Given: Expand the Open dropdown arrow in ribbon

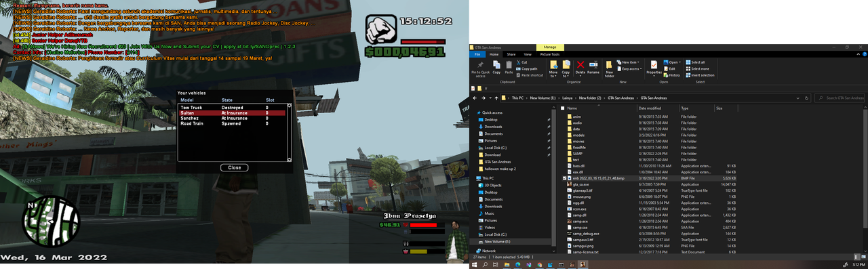Looking at the screenshot, I should 679,62.
